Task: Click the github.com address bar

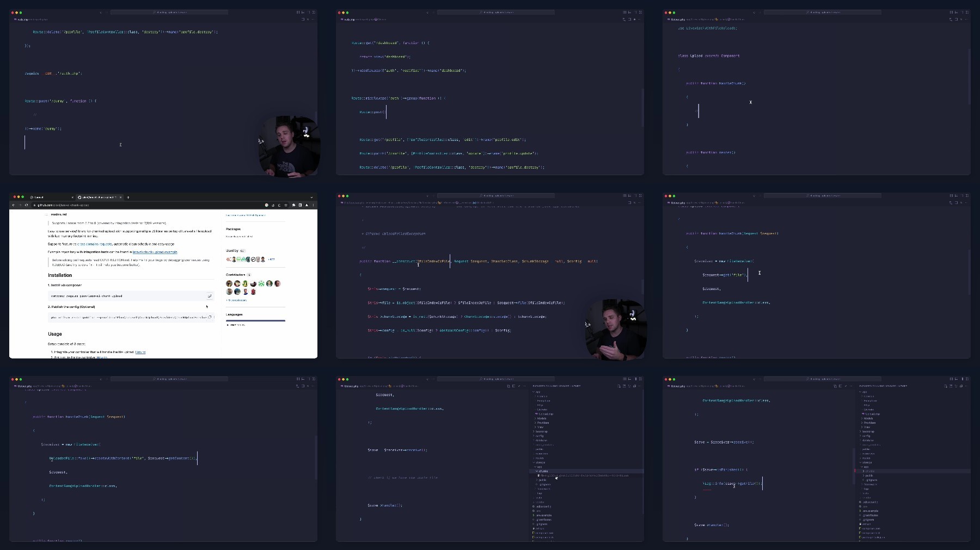Action: (x=147, y=205)
